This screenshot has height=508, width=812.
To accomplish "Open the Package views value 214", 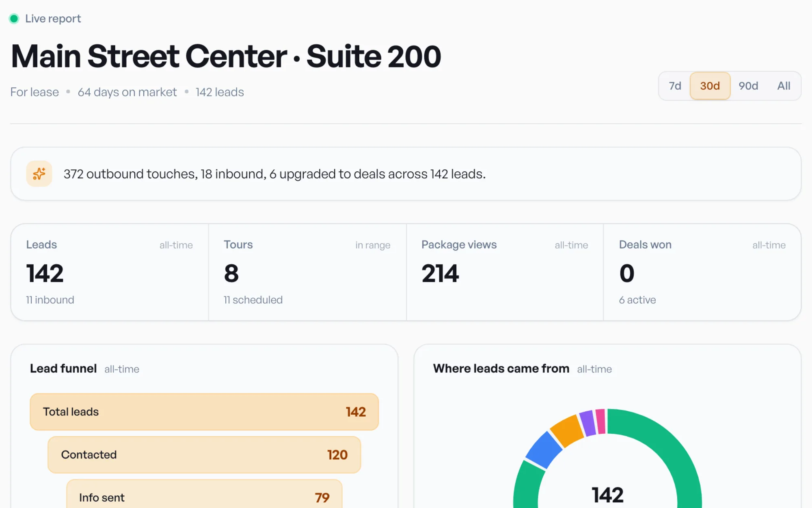I will (440, 273).
